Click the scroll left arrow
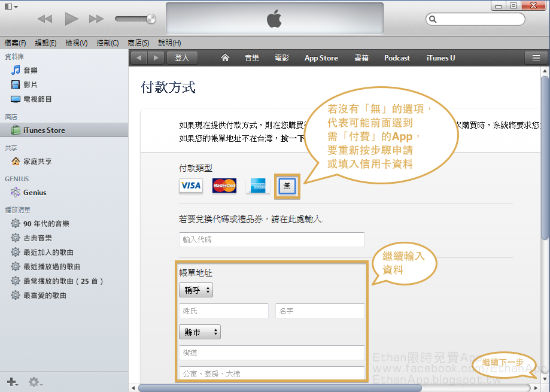 tap(133, 388)
